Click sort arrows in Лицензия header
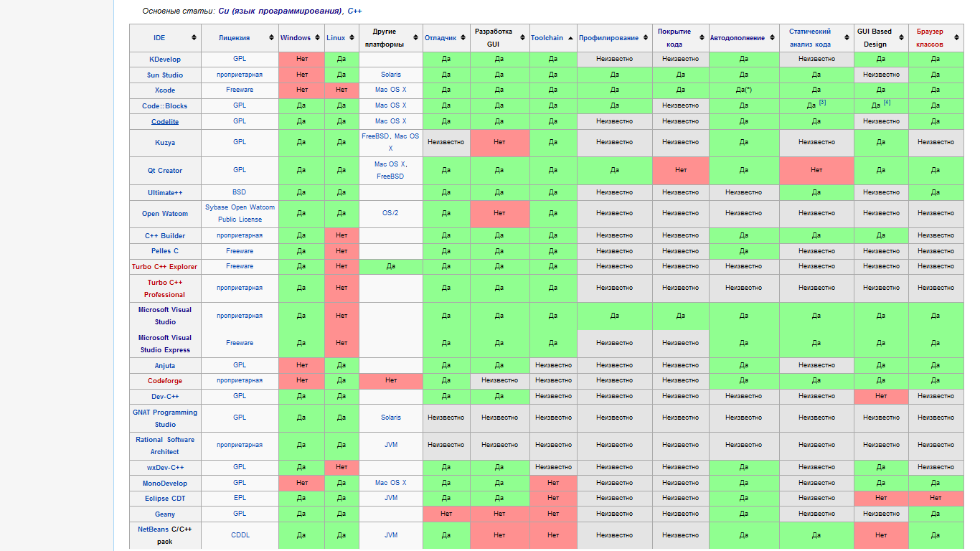Image resolution: width=980 pixels, height=551 pixels. [271, 38]
